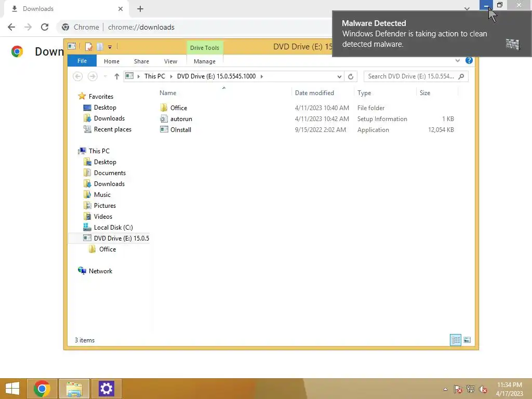Viewport: 532px width, 399px height.
Task: Click the Search DVD Drive input box
Action: click(x=410, y=76)
